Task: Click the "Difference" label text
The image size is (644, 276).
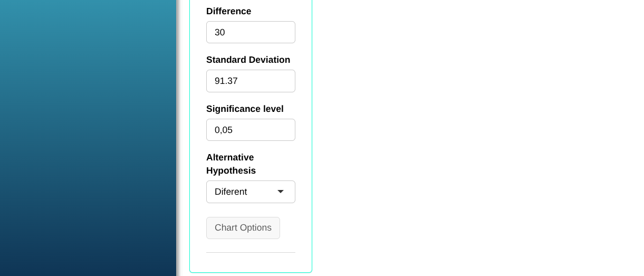Action: [228, 11]
